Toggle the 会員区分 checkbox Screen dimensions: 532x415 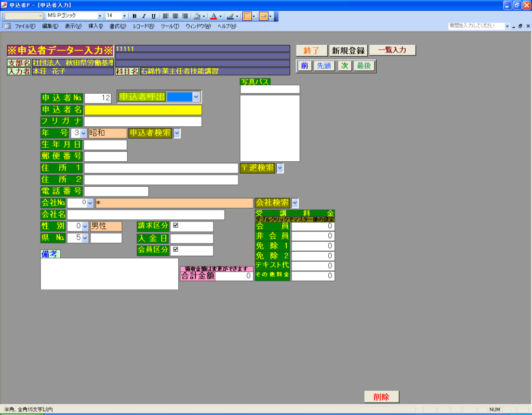(176, 250)
